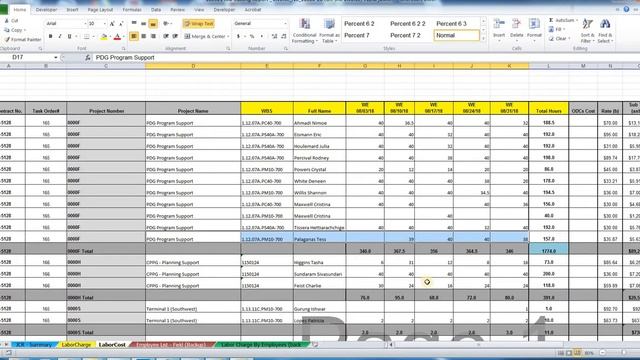Toggle Align Text Right
Image resolution: width=640 pixels, height=360 pixels.
[153, 36]
